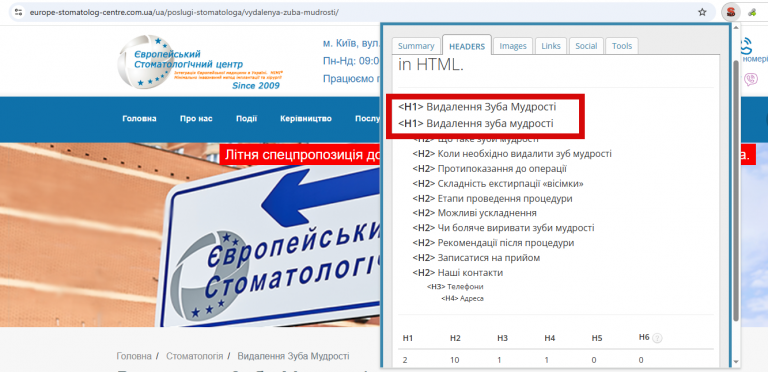768x372 pixels.
Task: Open the road sign banner image
Action: 190,235
